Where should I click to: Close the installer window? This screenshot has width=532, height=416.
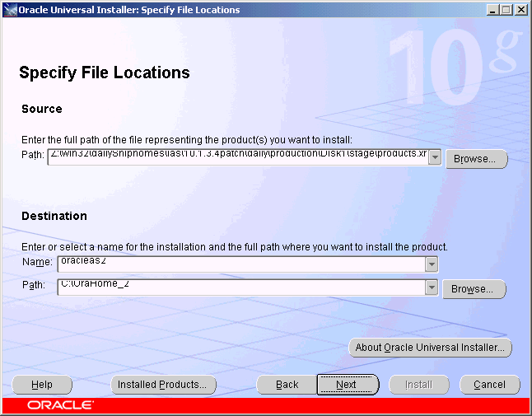(x=520, y=10)
